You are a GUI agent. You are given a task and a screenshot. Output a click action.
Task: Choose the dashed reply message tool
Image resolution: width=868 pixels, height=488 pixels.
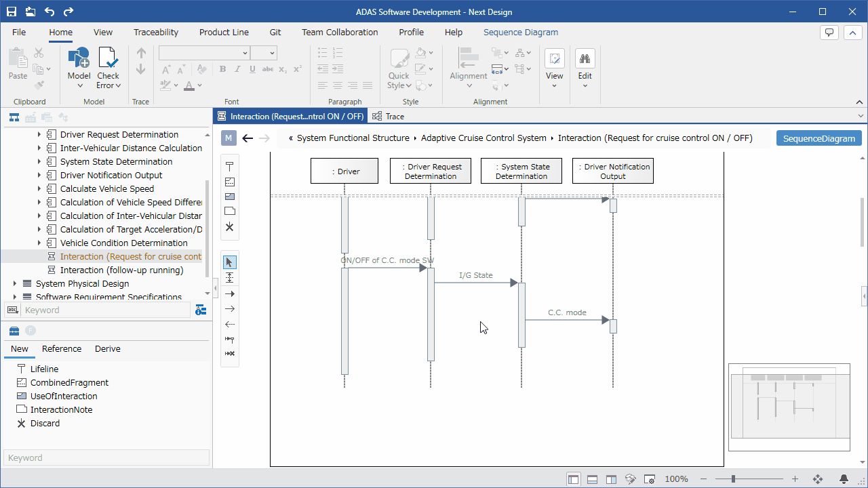click(x=230, y=324)
